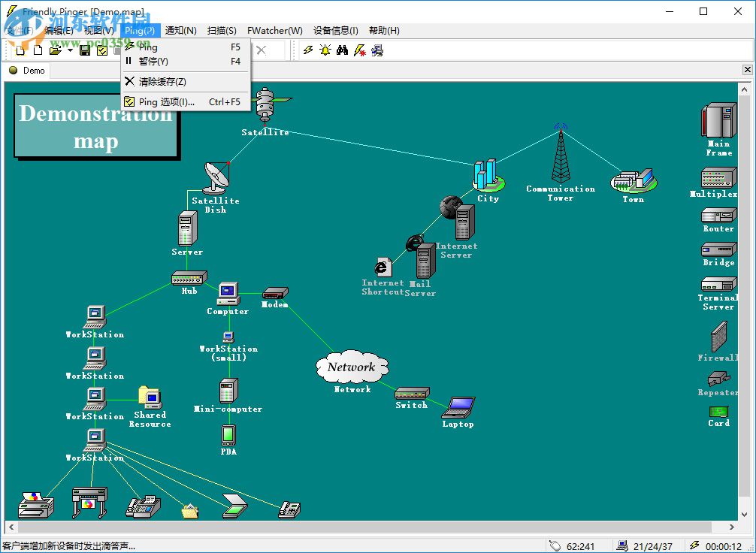Click the binoculars scan icon
This screenshot has height=553, width=756.
click(343, 50)
